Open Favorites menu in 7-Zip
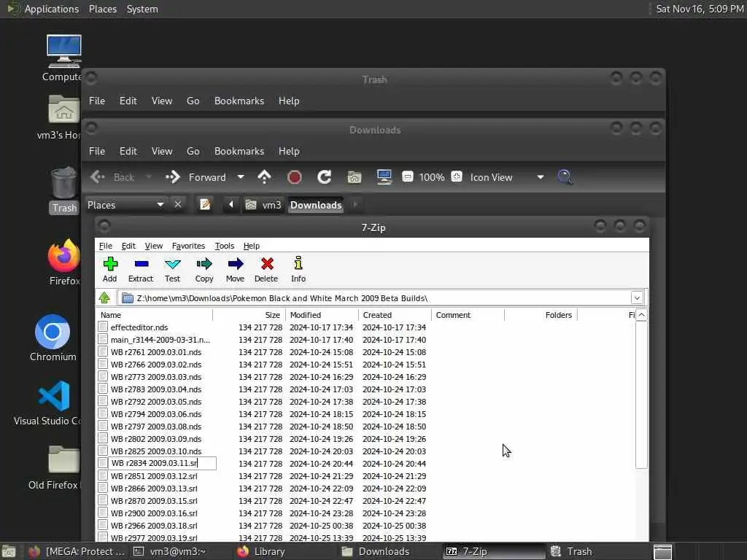This screenshot has height=560, width=747. tap(188, 246)
